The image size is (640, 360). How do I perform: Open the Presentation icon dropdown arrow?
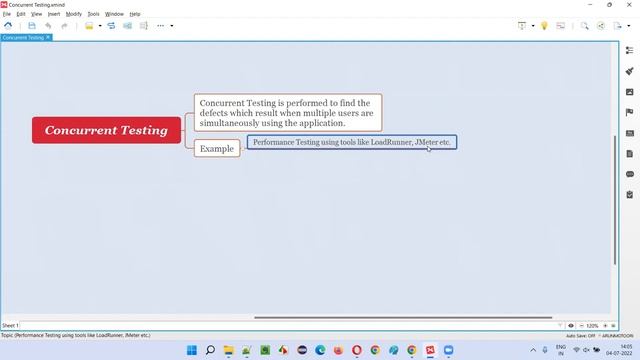pos(533,26)
